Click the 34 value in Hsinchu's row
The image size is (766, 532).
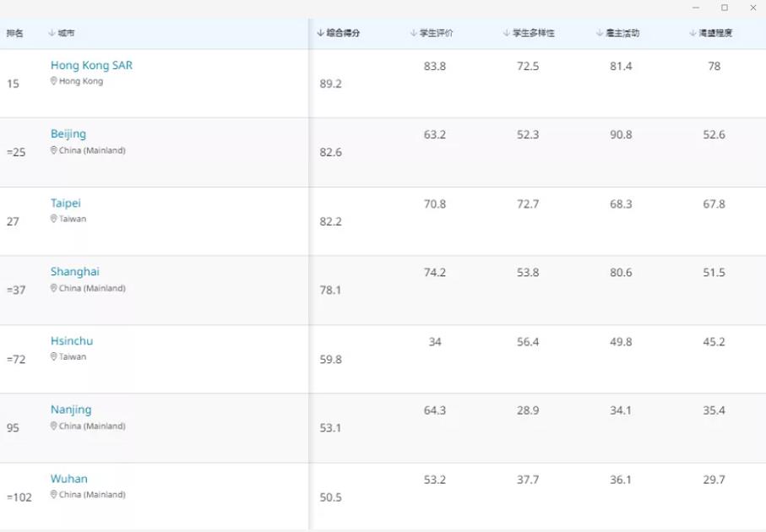pos(435,342)
